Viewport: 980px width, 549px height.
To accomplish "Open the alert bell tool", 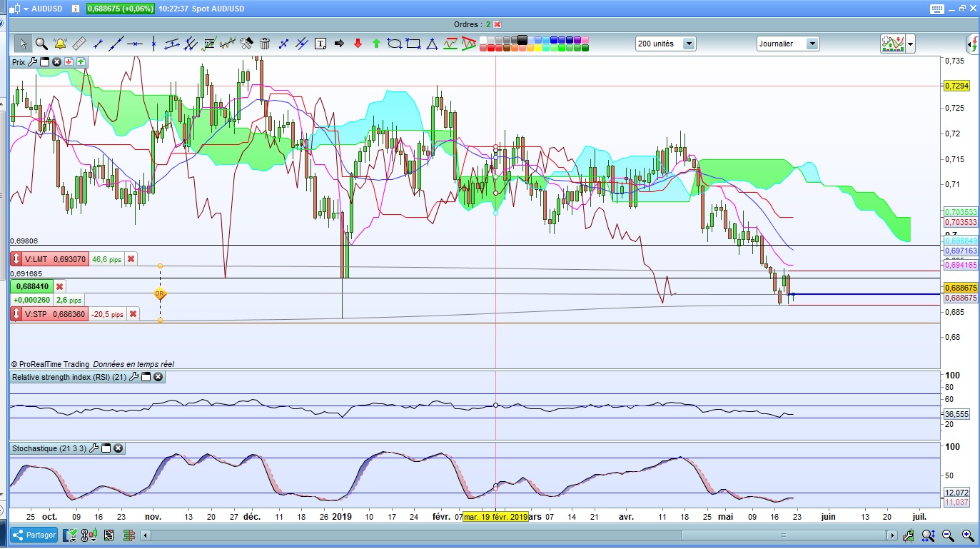I will point(60,44).
